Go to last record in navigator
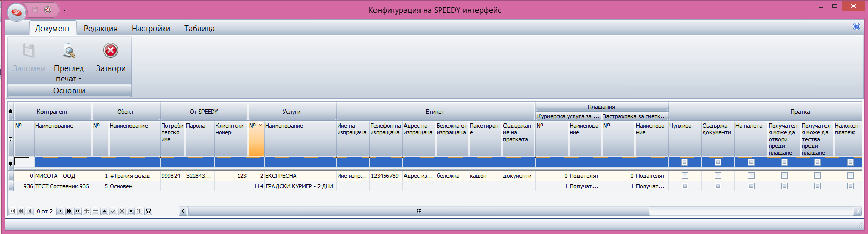 coord(78,211)
